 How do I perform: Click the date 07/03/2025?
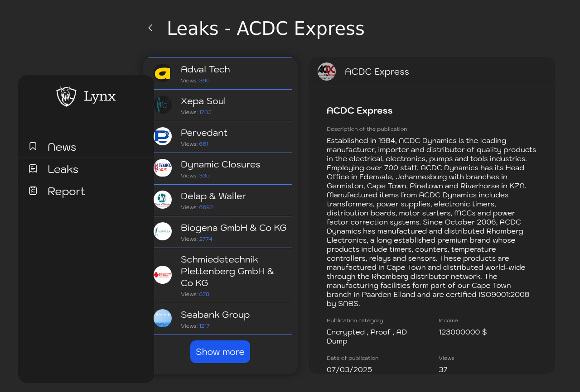[349, 369]
